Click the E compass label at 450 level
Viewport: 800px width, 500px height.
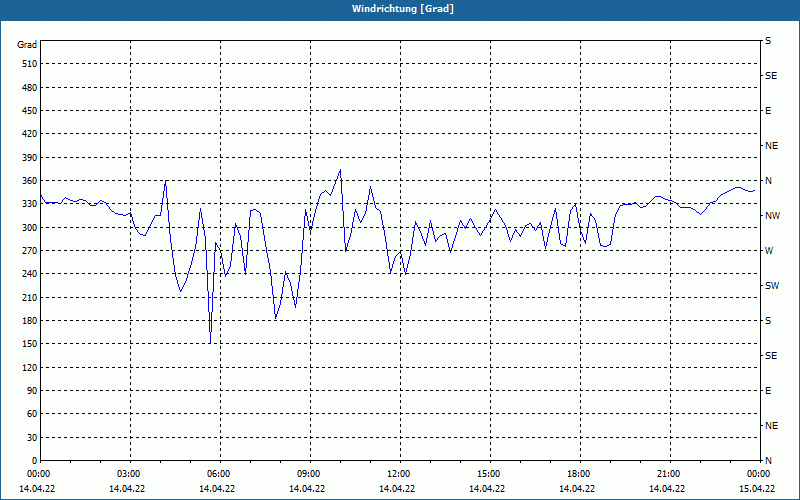pos(768,111)
